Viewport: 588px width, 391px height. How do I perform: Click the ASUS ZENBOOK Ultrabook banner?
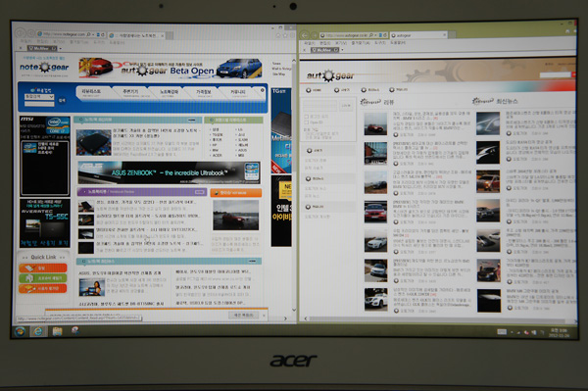[x=170, y=172]
